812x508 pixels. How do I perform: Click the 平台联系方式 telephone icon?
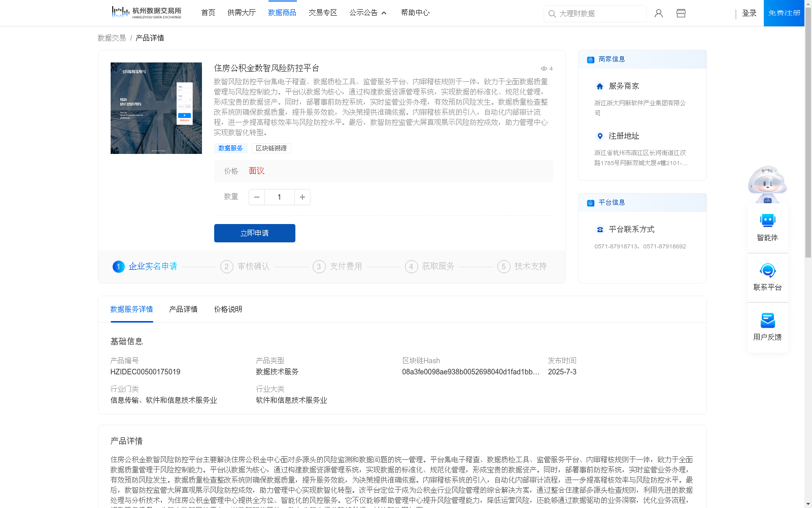point(600,230)
